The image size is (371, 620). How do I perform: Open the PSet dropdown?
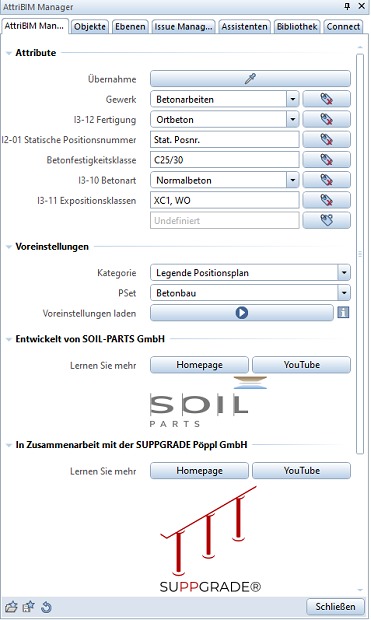coord(250,293)
